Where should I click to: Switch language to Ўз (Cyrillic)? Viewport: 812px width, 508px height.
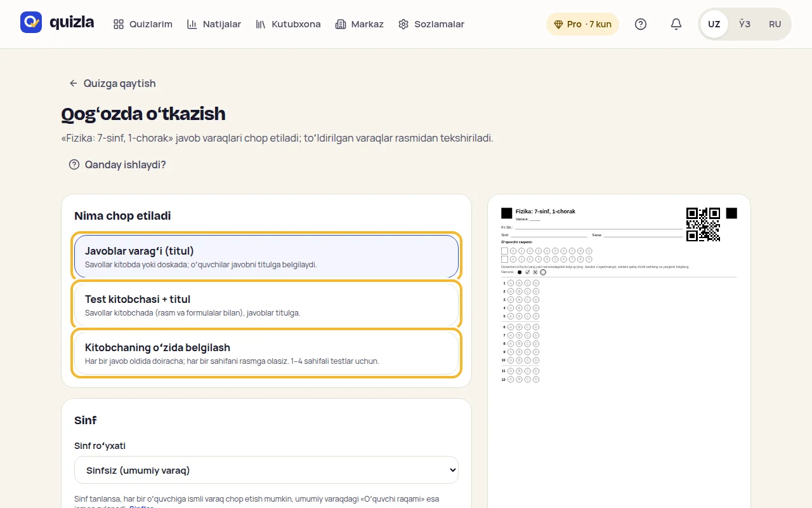click(745, 24)
